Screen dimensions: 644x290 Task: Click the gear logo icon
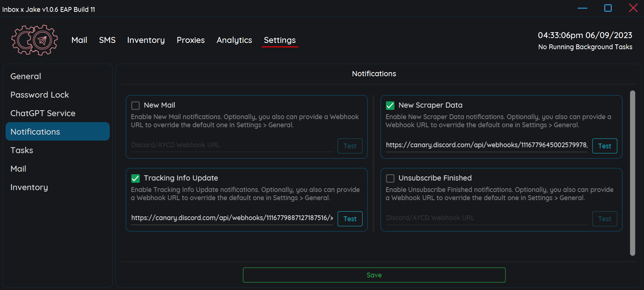(x=34, y=40)
